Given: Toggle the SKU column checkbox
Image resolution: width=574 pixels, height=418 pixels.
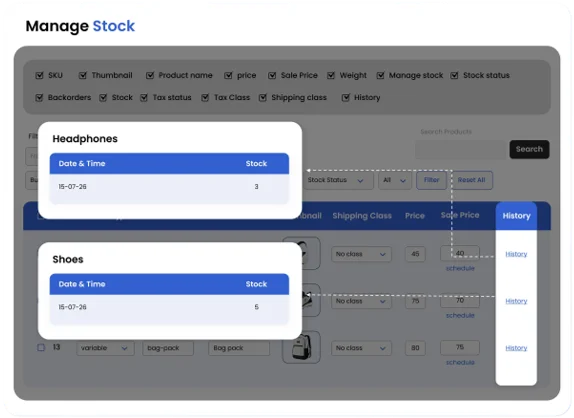Looking at the screenshot, I should (40, 75).
